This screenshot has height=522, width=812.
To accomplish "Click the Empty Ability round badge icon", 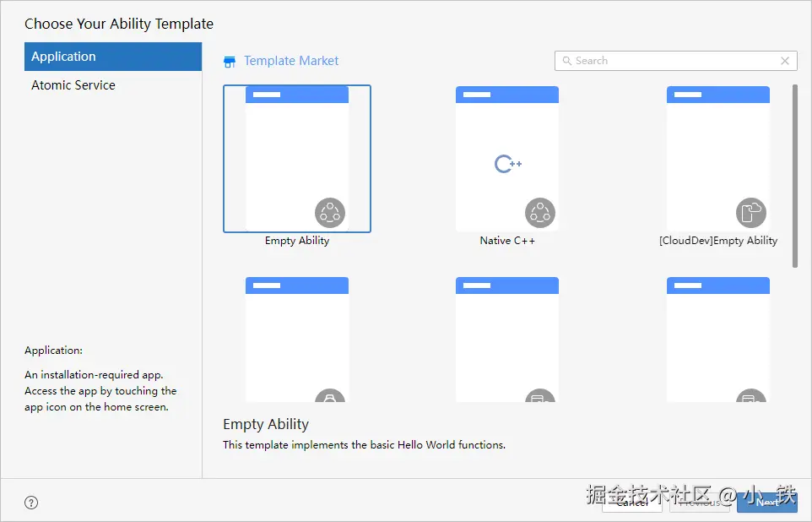I will coord(330,213).
